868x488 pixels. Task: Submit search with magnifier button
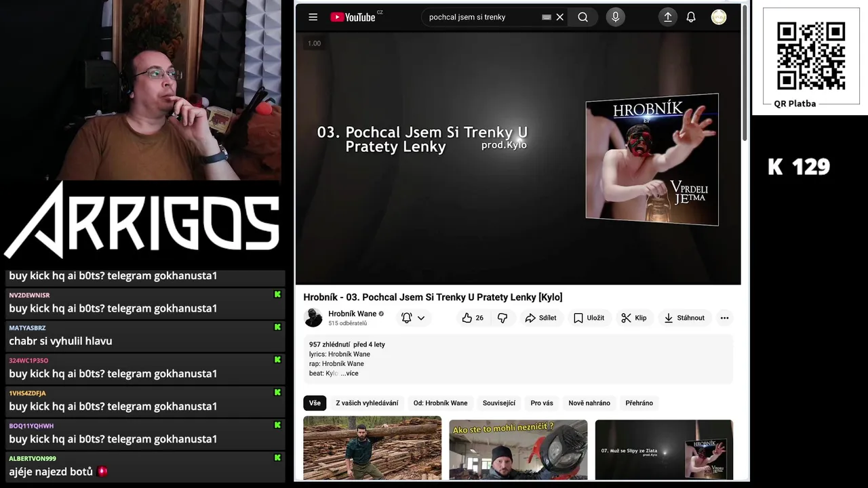(x=583, y=17)
